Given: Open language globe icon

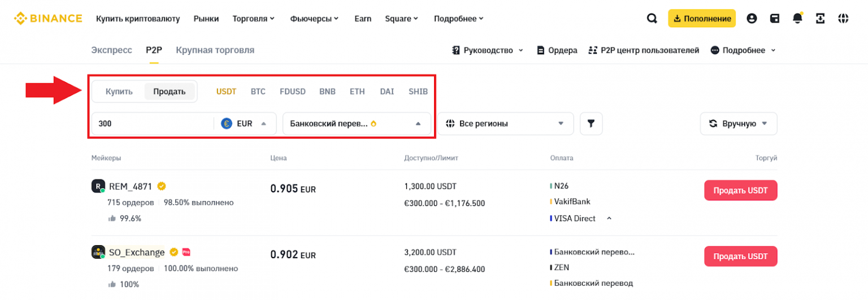Looking at the screenshot, I should coord(843,19).
